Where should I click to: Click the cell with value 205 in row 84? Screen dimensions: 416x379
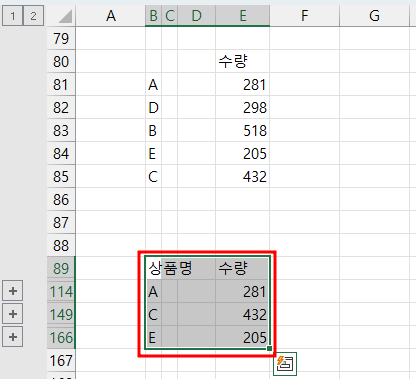pos(243,153)
